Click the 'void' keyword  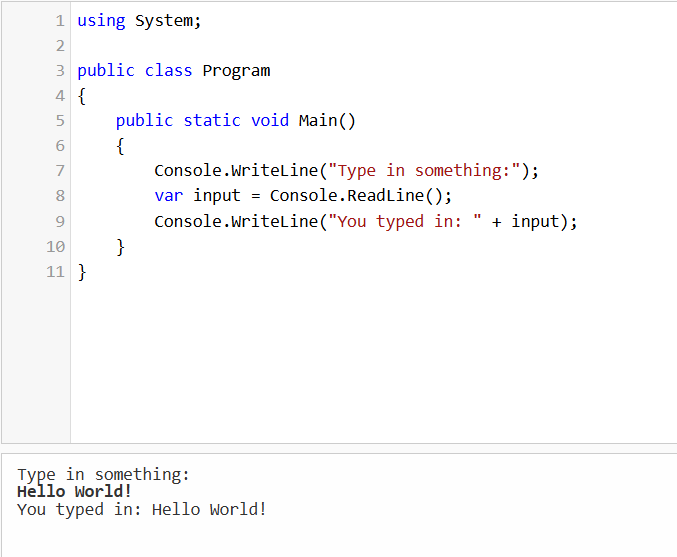click(x=270, y=121)
